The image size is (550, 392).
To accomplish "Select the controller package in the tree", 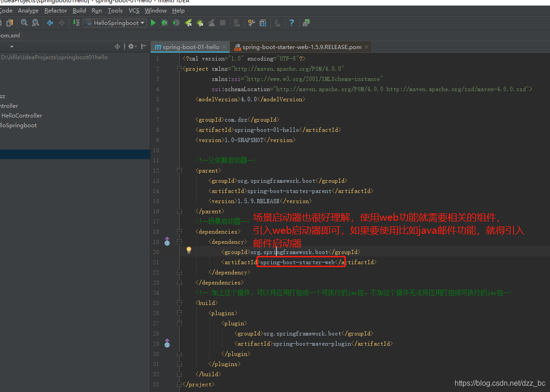I will click(x=9, y=106).
